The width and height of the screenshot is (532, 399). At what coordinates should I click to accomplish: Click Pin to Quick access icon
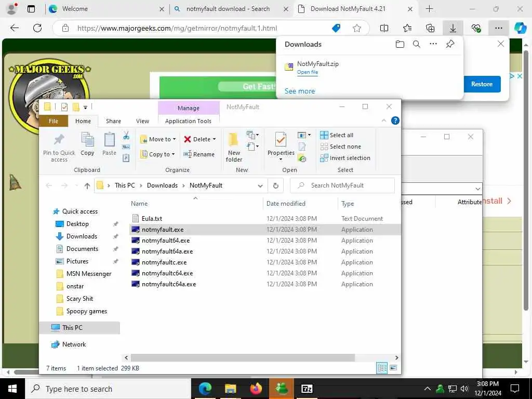tap(59, 139)
